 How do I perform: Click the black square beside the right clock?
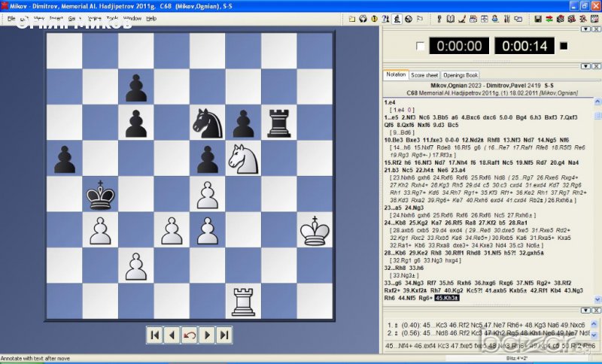coord(564,47)
